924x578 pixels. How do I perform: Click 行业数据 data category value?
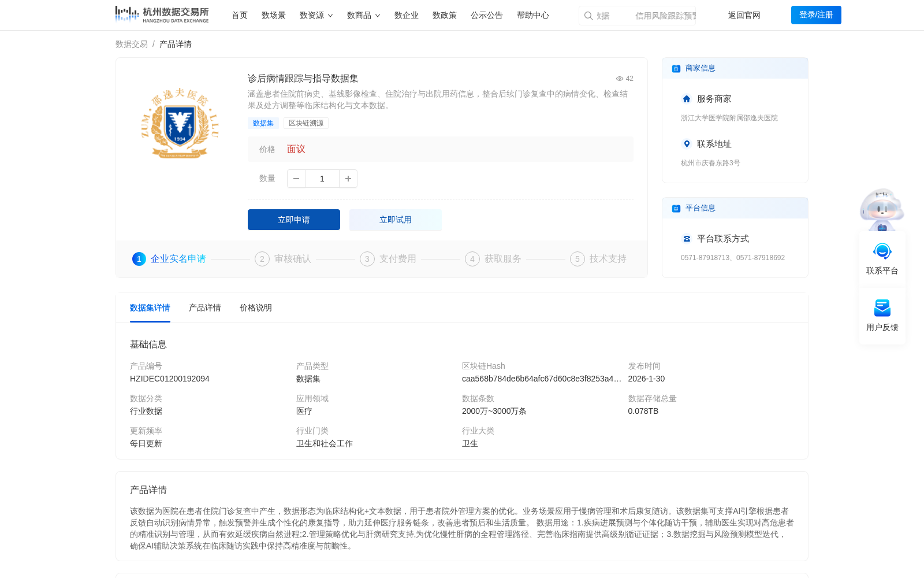[146, 412]
